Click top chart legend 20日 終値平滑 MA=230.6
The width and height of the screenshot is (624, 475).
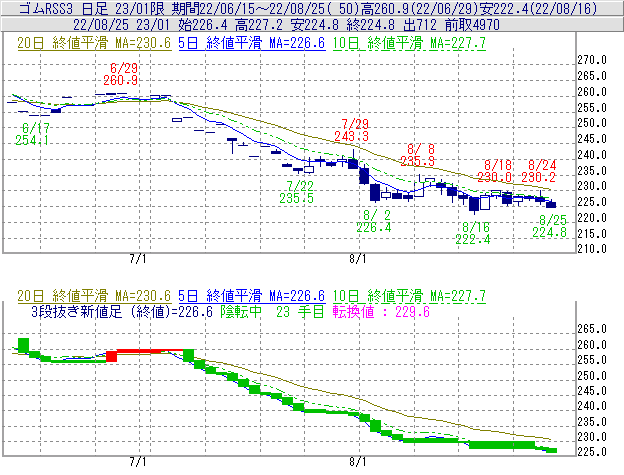(94, 43)
